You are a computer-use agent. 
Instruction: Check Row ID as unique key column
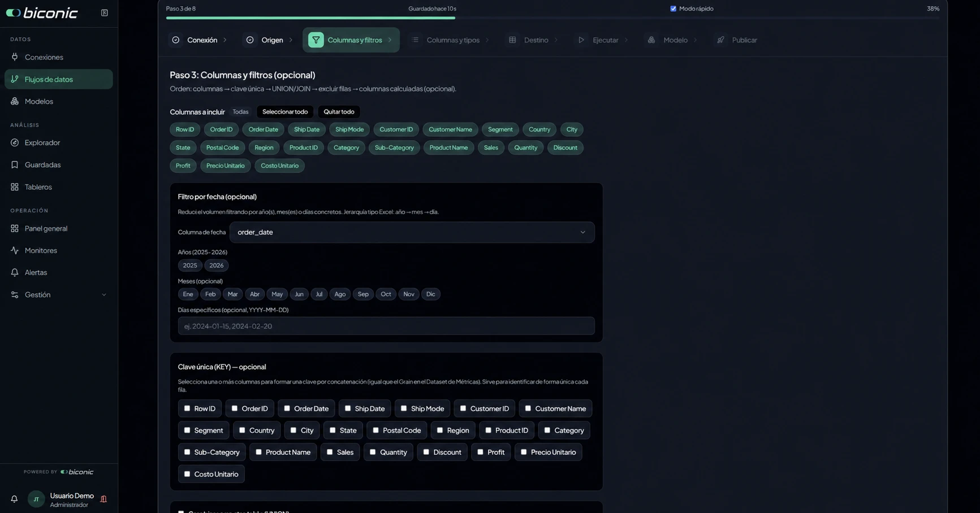[x=187, y=408]
